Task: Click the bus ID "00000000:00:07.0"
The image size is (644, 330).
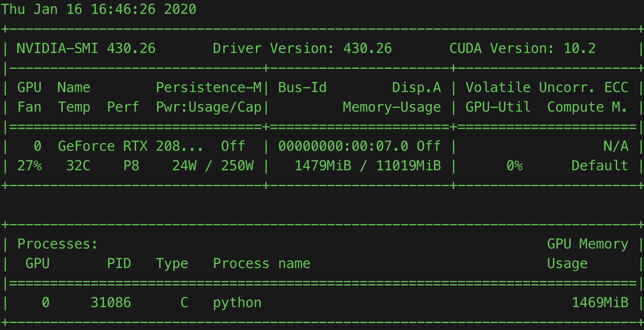Action: coord(343,146)
